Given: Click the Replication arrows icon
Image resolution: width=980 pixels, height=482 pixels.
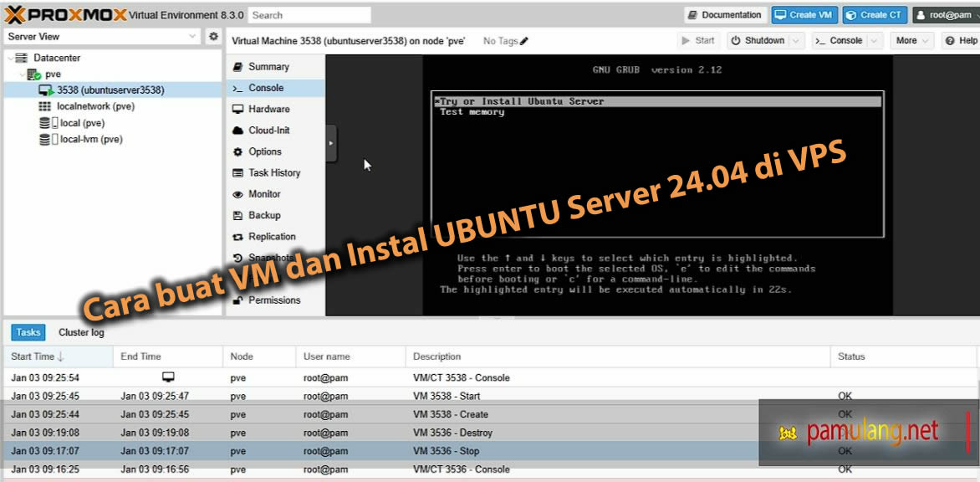Looking at the screenshot, I should (x=237, y=237).
